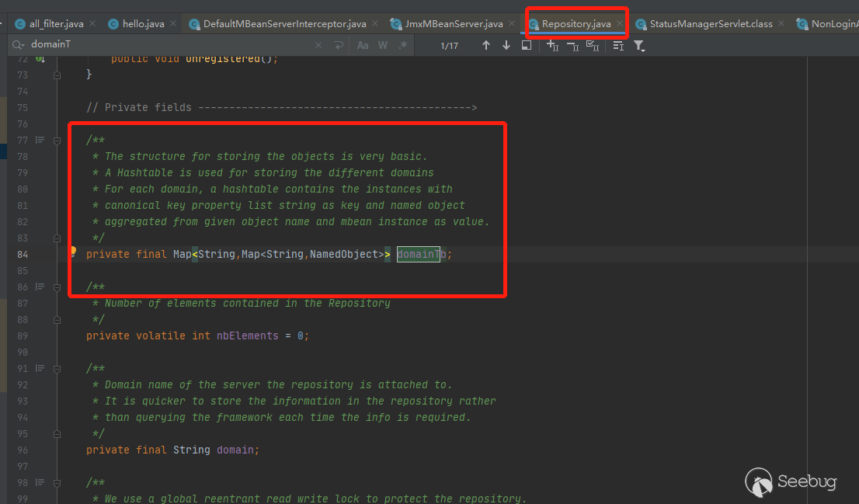Switch to DefaultMBeanServerInterceptor.java tab
Image resolution: width=859 pixels, height=504 pixels.
click(278, 24)
